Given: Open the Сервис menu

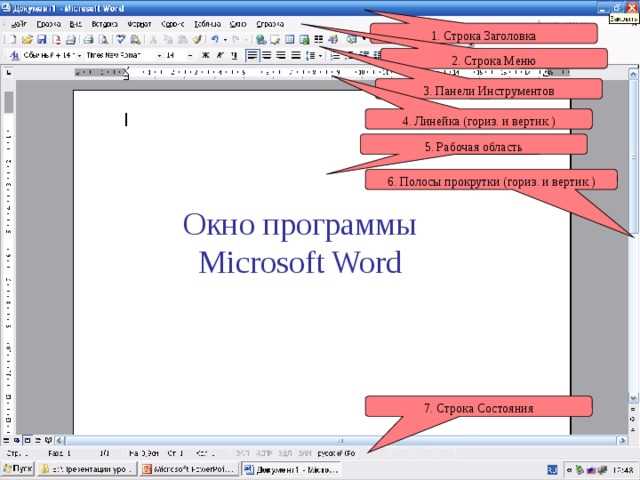Looking at the screenshot, I should pyautogui.click(x=172, y=24).
